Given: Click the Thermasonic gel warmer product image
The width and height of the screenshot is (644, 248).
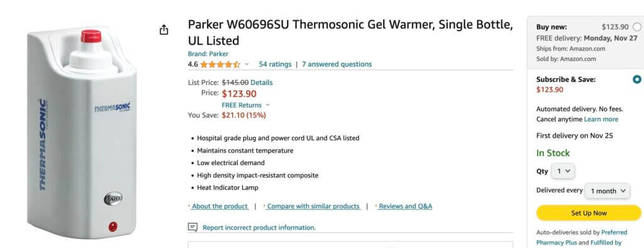Looking at the screenshot, I should [x=82, y=133].
